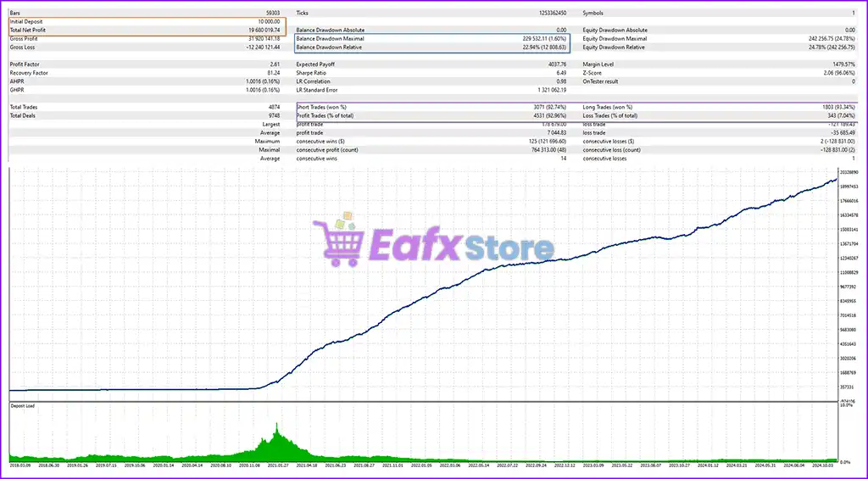Select the profit trades value 4531 (92.96%)

548,116
